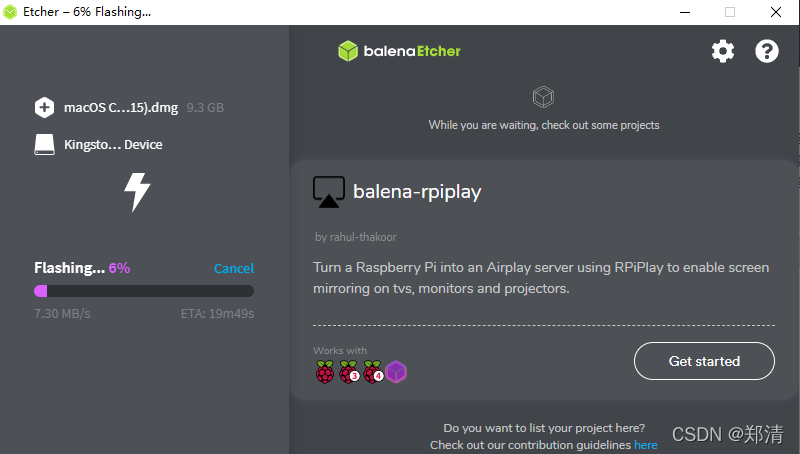
Task: Cancel the flashing process
Action: point(234,268)
